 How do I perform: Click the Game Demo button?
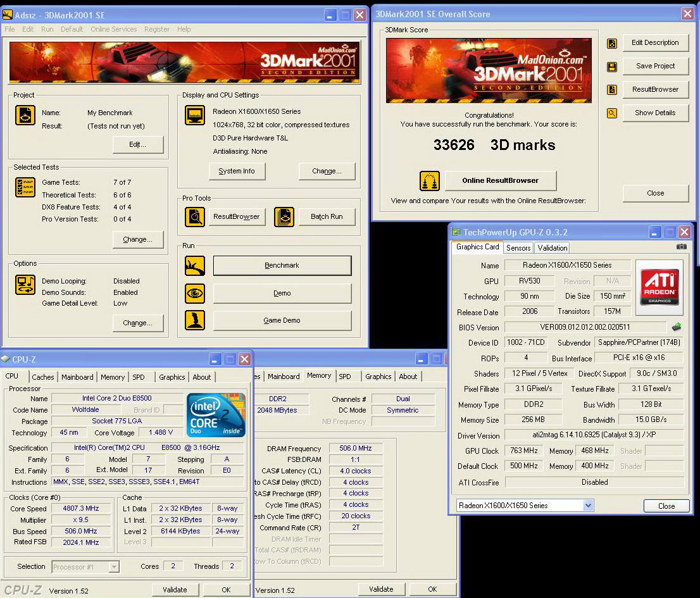tap(282, 320)
